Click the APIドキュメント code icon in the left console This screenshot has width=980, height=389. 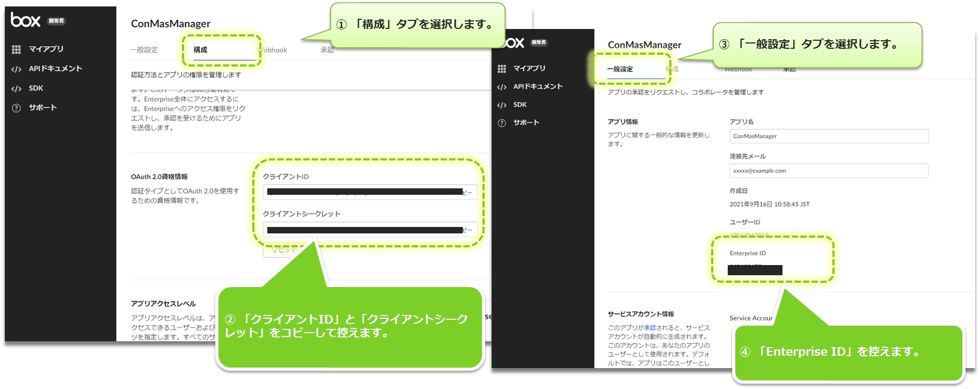pyautogui.click(x=17, y=69)
